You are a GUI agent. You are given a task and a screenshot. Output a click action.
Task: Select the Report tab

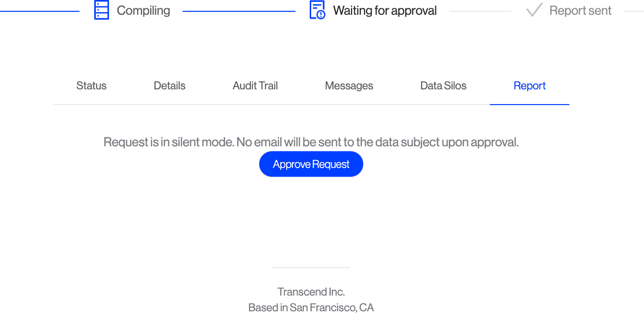(x=530, y=86)
